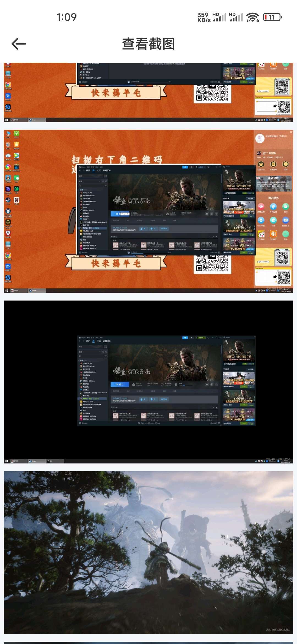Select 商店 tab in black-background Steam screenshot

(x=88, y=341)
